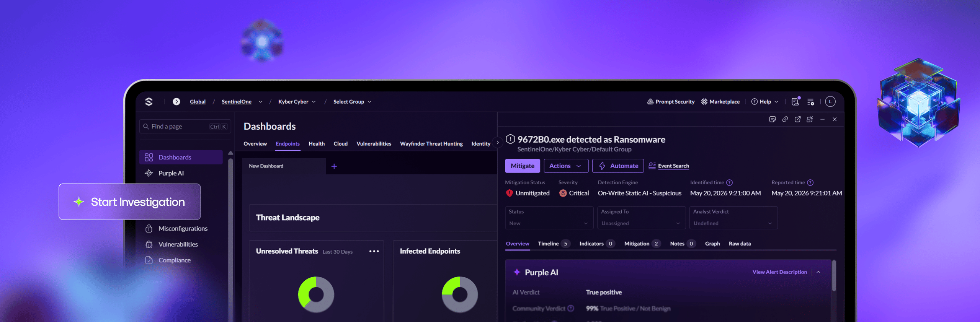The width and height of the screenshot is (980, 322).
Task: Open the View Alert Description link
Action: click(779, 272)
